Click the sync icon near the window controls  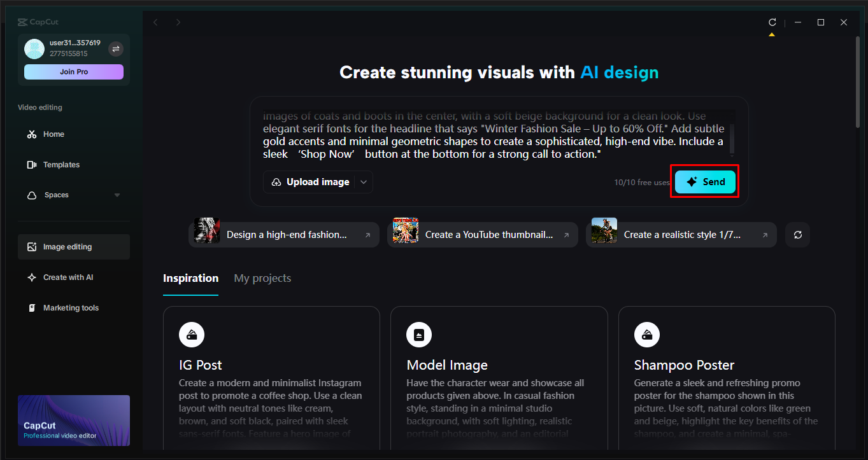[772, 21]
